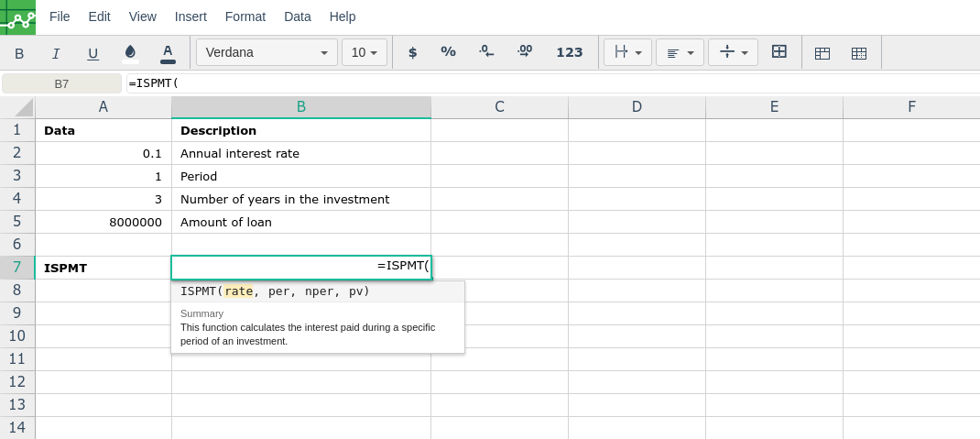980x439 pixels.
Task: Toggle underline formatting
Action: [93, 53]
